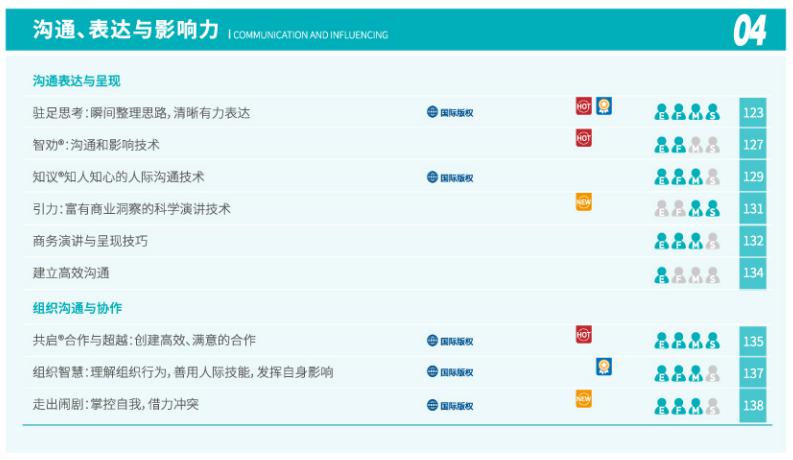This screenshot has height=460, width=793.
Task: Click the course title 组织智慧:理解组织行为
Action: click(183, 372)
